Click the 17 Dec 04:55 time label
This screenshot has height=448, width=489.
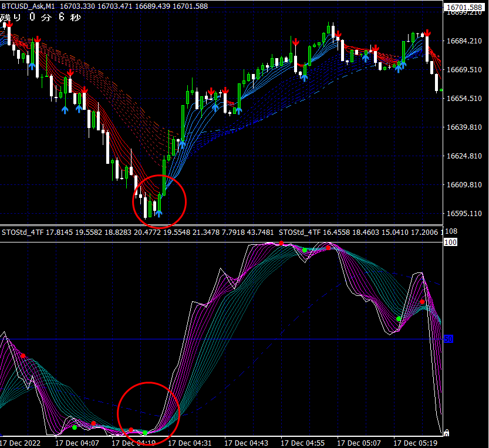pyautogui.click(x=302, y=443)
